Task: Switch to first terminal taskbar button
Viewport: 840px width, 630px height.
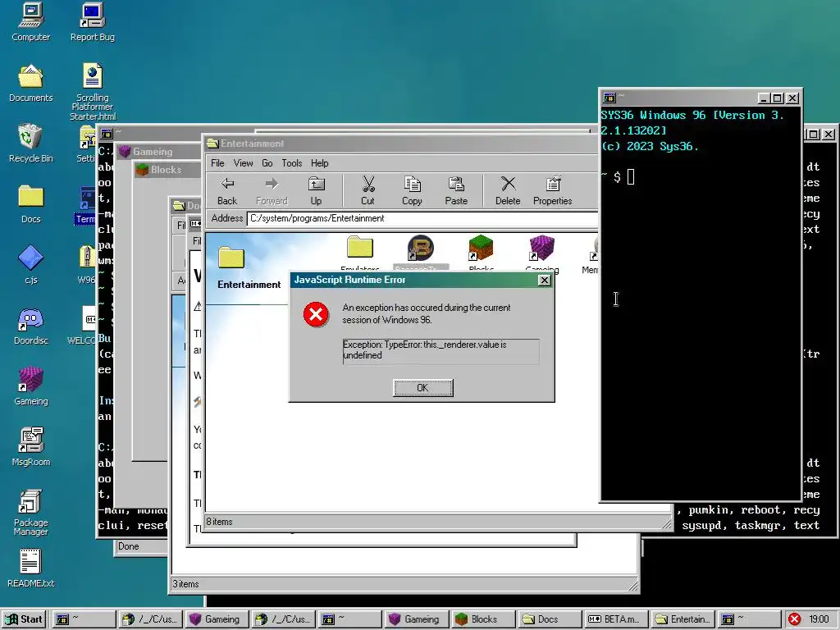Action: [84, 619]
